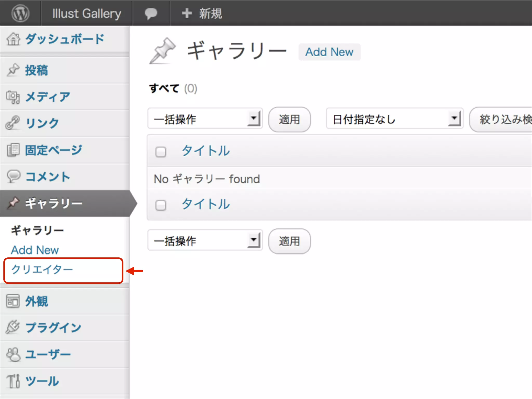Open the クリエイター submenu item
The height and width of the screenshot is (399, 532).
click(x=42, y=270)
